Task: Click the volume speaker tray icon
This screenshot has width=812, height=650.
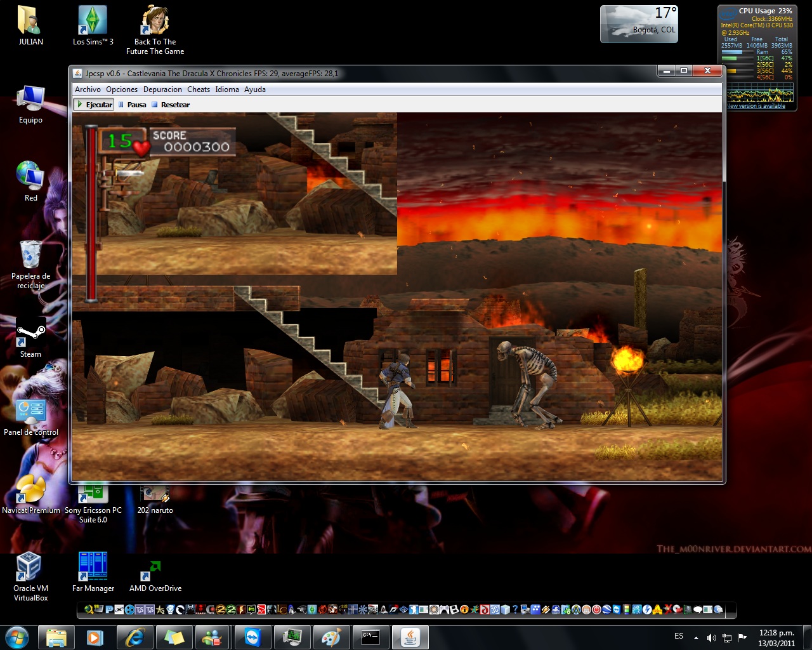Action: tap(711, 637)
